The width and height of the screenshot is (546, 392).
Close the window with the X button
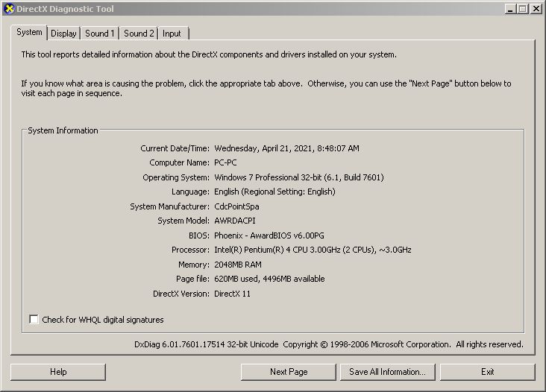(x=536, y=9)
